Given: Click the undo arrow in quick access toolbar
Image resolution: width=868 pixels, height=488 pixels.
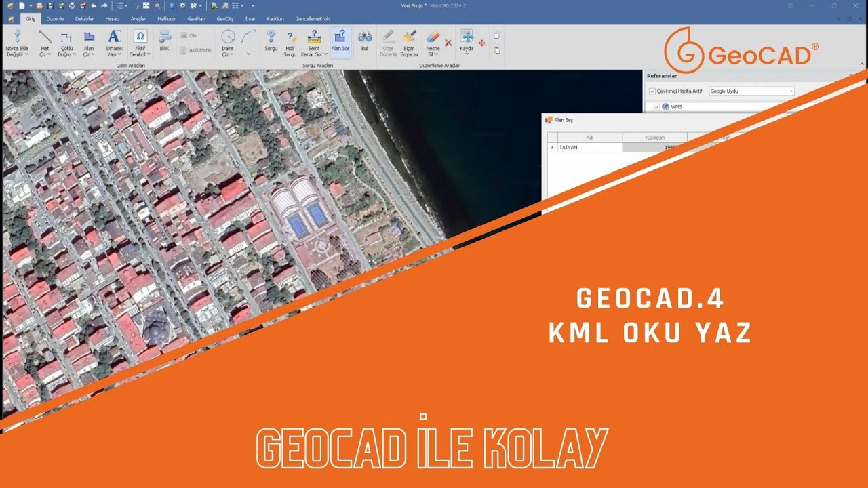Looking at the screenshot, I should (x=94, y=5).
